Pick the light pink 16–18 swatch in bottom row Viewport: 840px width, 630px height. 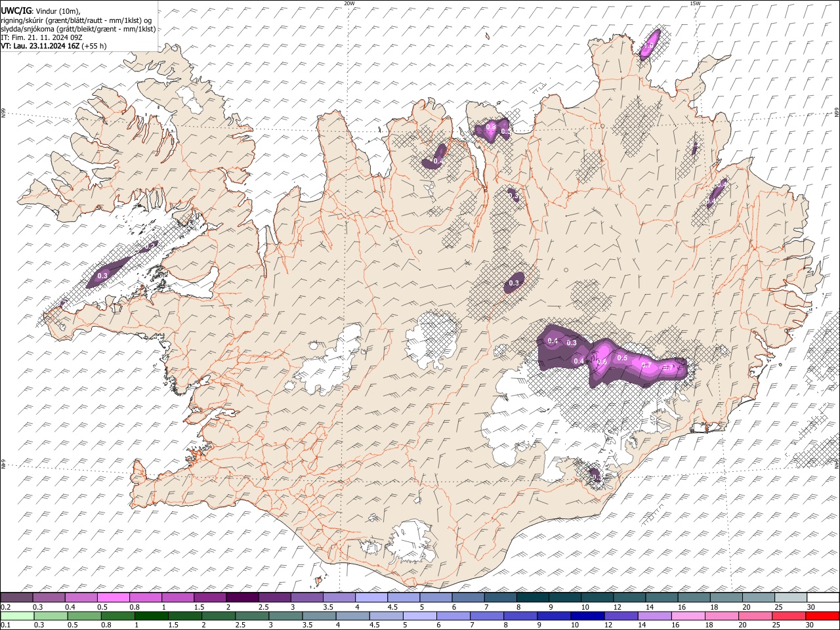point(688,616)
